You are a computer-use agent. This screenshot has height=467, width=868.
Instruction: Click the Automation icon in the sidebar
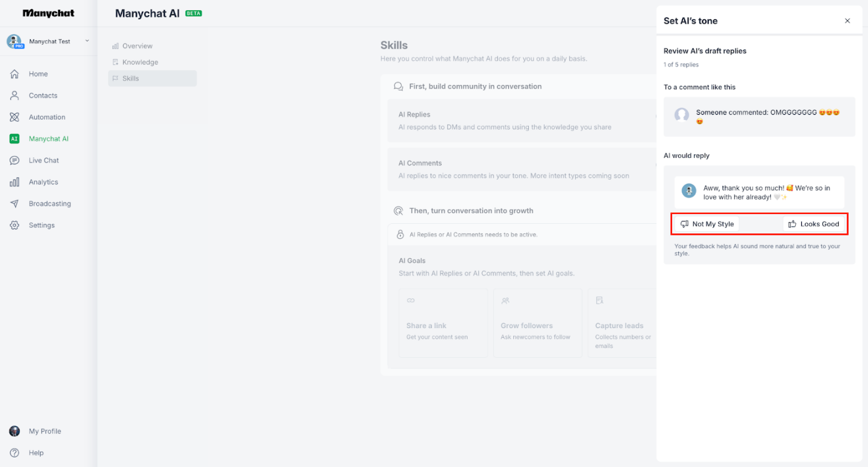[14, 116]
